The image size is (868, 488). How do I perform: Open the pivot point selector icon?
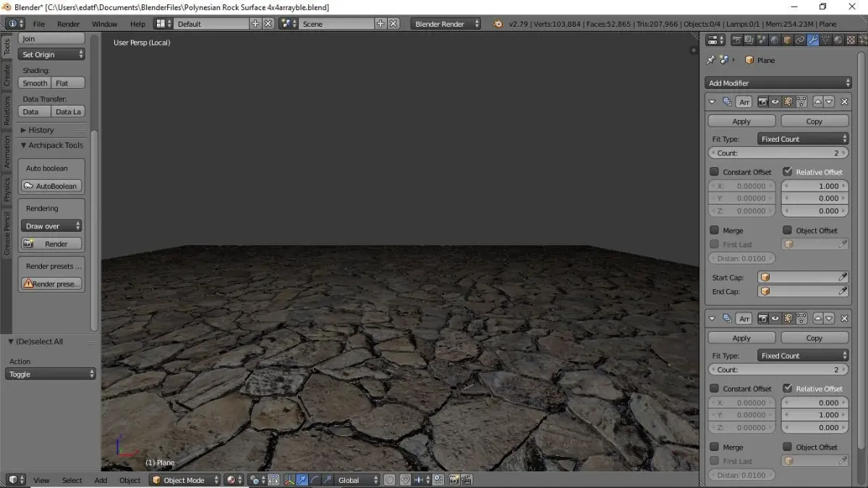(257, 479)
